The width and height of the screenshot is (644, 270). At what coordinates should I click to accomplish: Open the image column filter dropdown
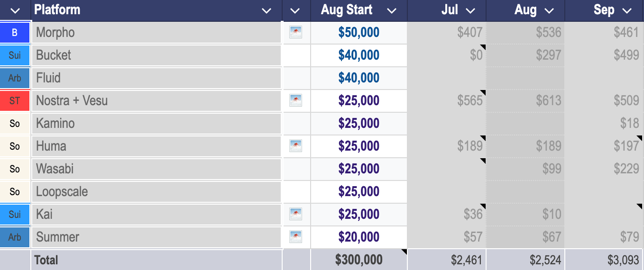click(295, 10)
